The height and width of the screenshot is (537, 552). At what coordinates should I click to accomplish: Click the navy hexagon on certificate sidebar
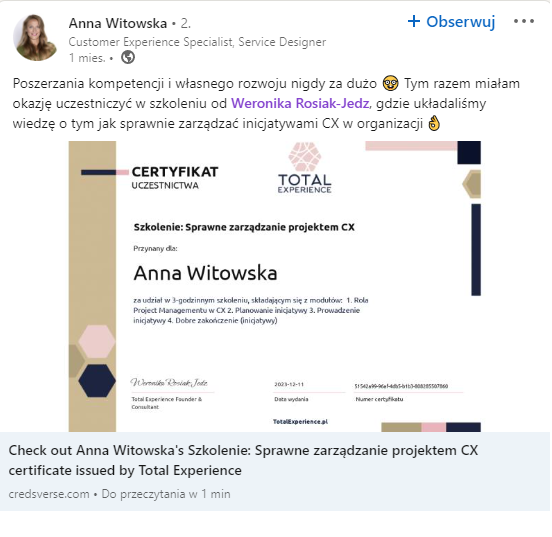[x=97, y=381]
